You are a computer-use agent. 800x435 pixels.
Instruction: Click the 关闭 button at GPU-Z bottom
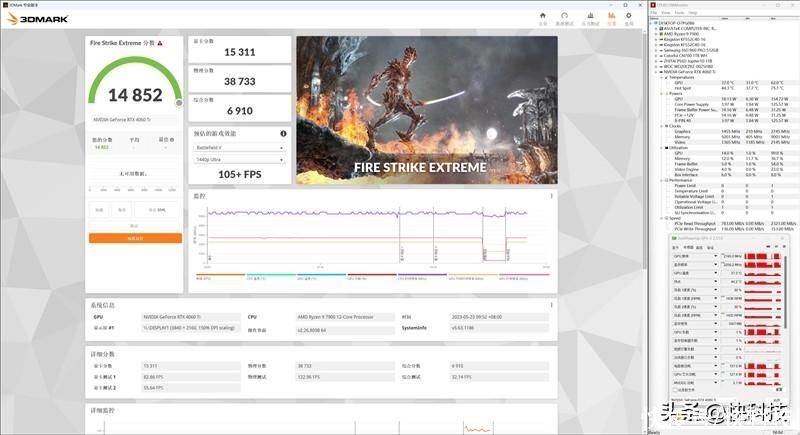(778, 400)
